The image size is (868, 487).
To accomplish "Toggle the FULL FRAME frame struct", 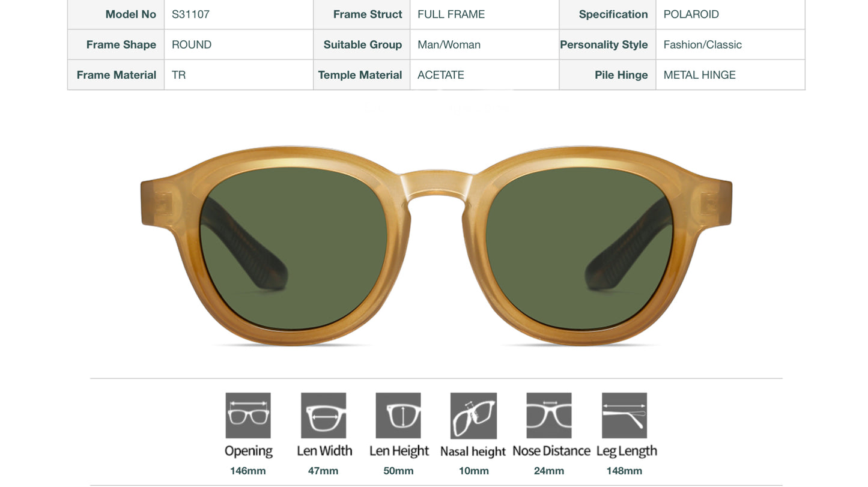I will (x=451, y=14).
